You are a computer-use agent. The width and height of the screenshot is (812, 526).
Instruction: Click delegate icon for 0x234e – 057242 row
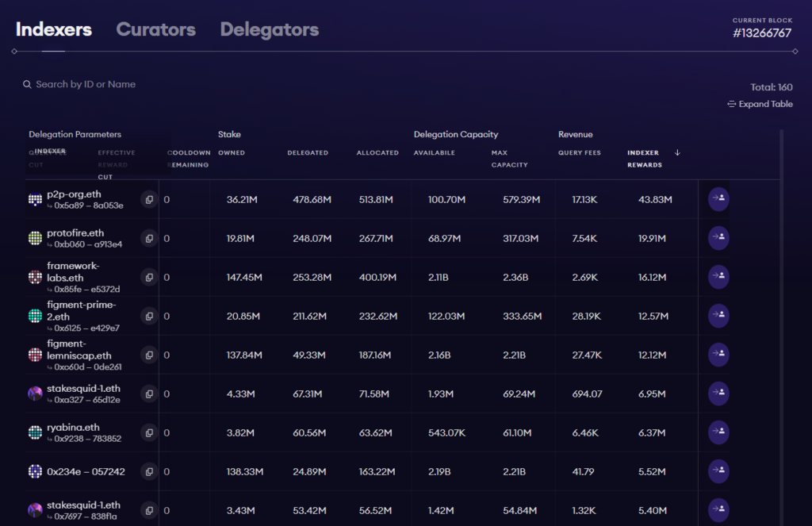point(718,471)
